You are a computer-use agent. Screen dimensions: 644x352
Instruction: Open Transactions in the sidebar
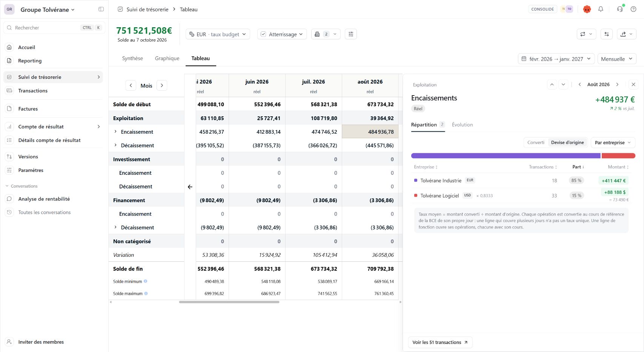53,91
